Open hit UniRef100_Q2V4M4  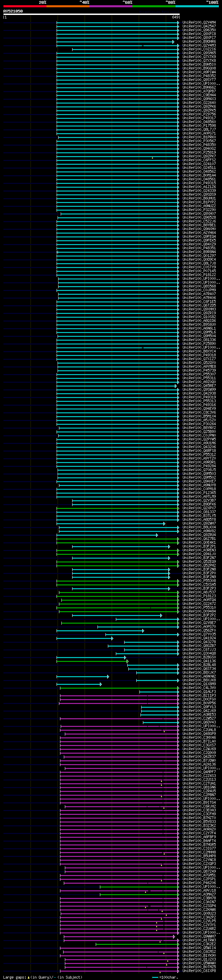click(x=199, y=23)
